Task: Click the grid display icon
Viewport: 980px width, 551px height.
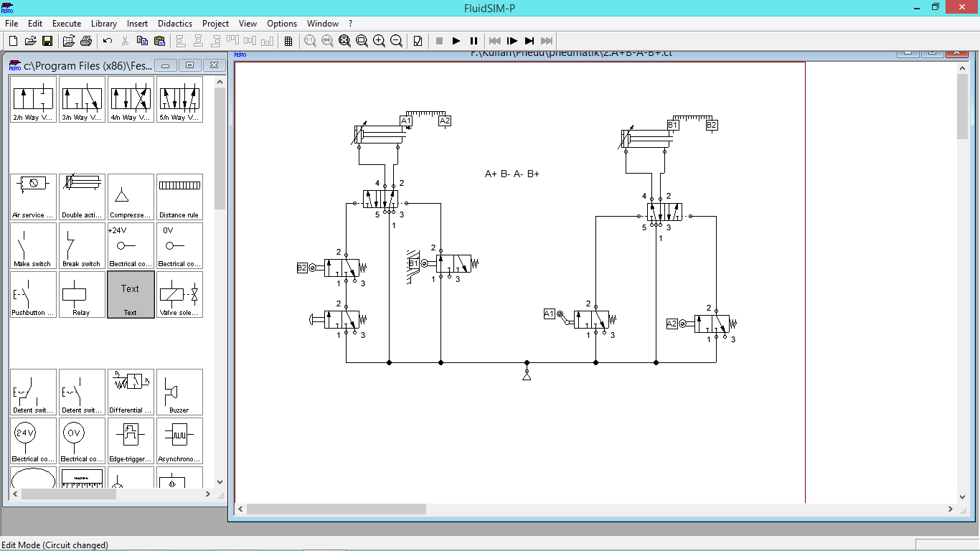Action: click(x=287, y=41)
